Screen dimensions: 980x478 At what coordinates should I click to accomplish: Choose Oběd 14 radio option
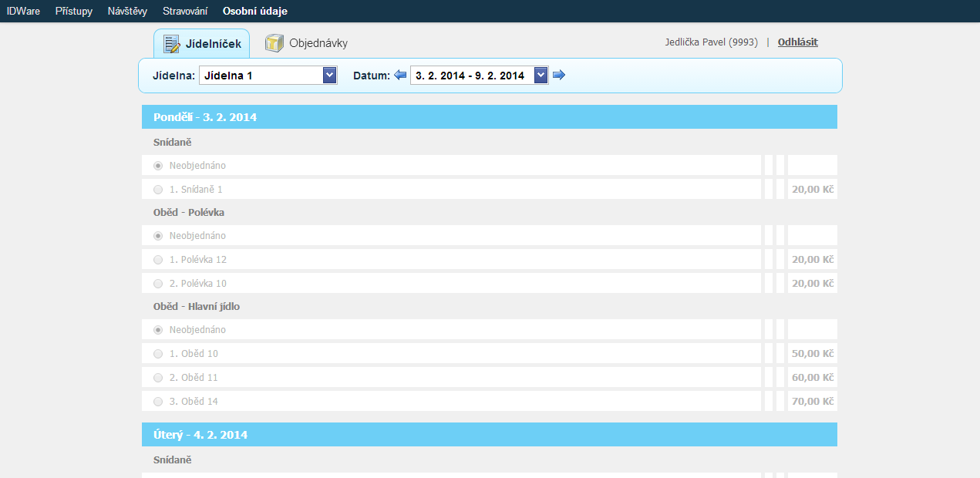(158, 402)
